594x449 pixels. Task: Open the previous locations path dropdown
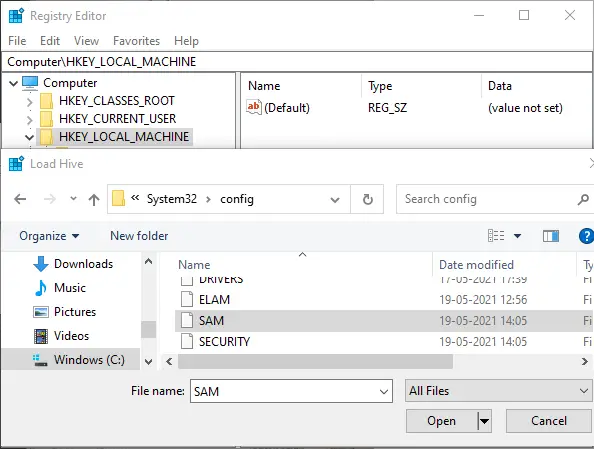click(x=335, y=200)
